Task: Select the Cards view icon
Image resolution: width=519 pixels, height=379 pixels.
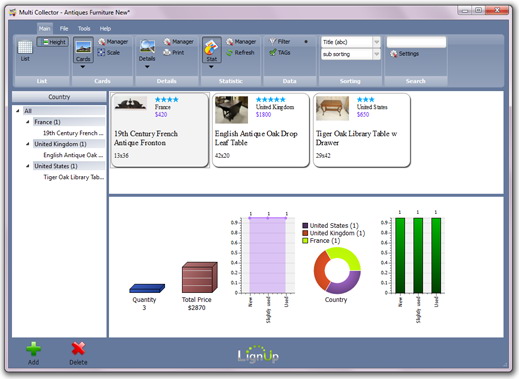Action: click(x=83, y=47)
